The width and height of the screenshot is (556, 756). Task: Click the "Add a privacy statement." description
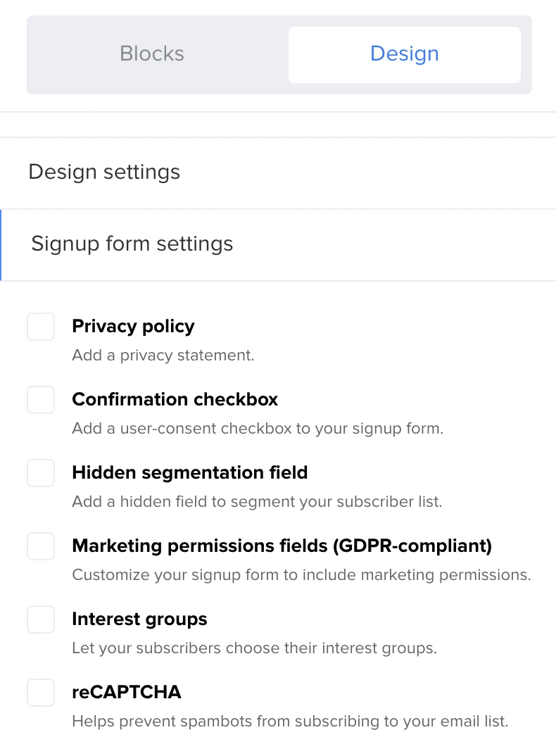(163, 355)
